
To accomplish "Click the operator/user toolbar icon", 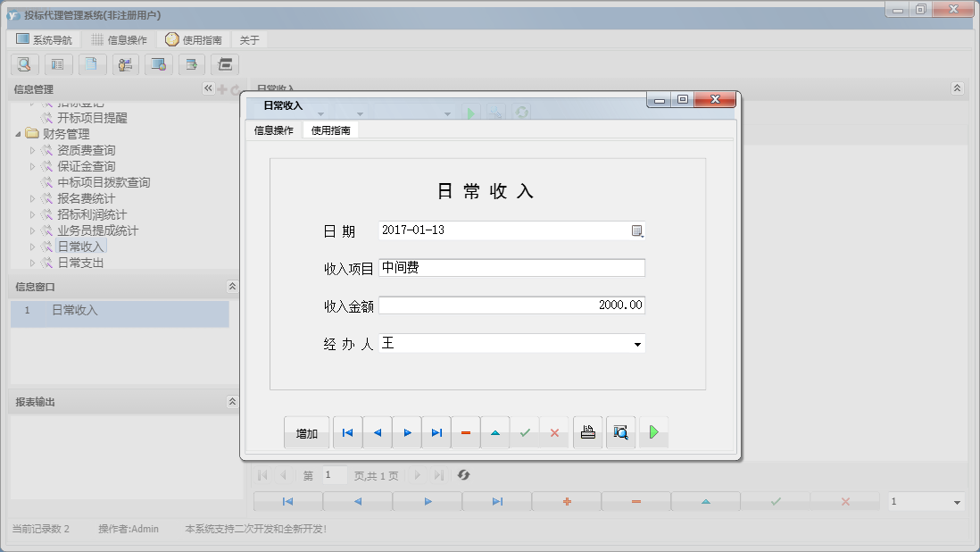I will 125,64.
